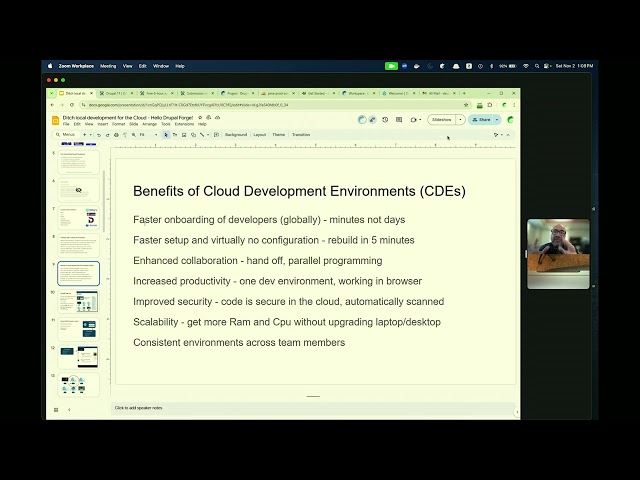Switch to the Workspace browser tab
Screen dimensions: 640x480
point(358,93)
